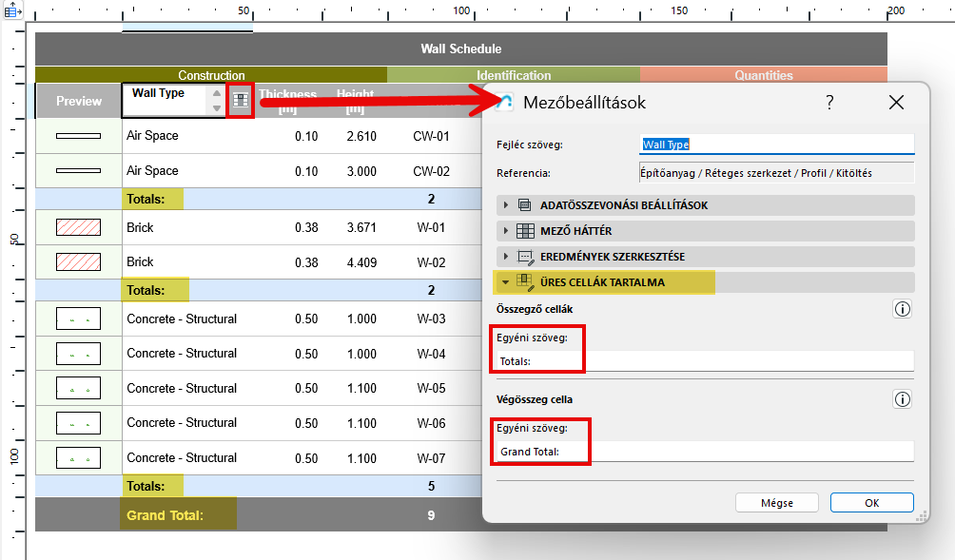Click thickness 0.10 in CW-01 row
Screen dimensions: 955x560
click(x=306, y=136)
